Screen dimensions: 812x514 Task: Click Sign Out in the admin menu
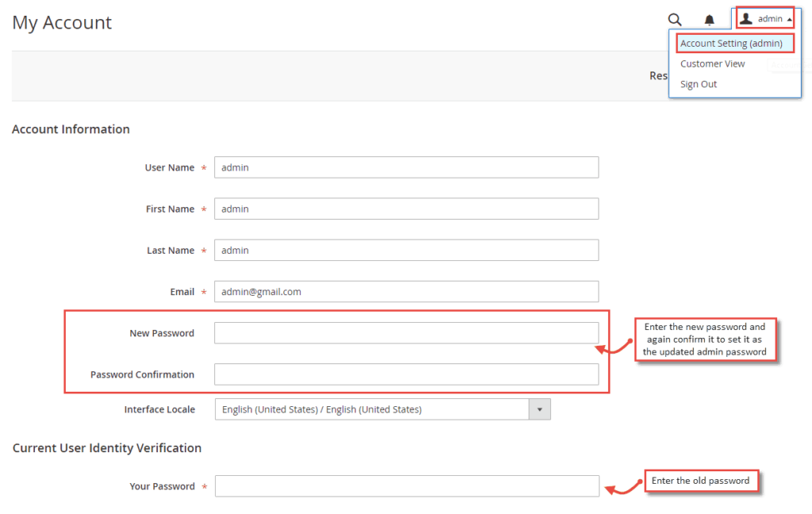(698, 83)
